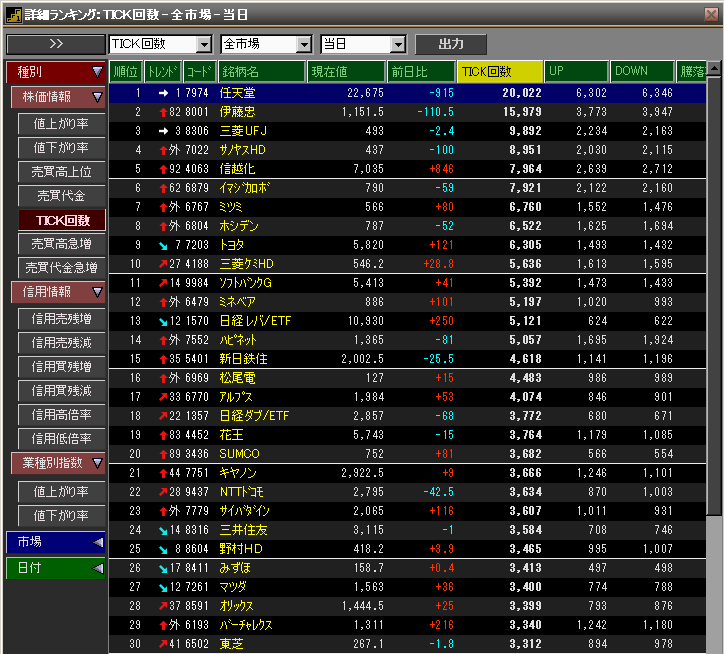Sort by 前日比 column header
The image size is (724, 654).
pos(421,72)
